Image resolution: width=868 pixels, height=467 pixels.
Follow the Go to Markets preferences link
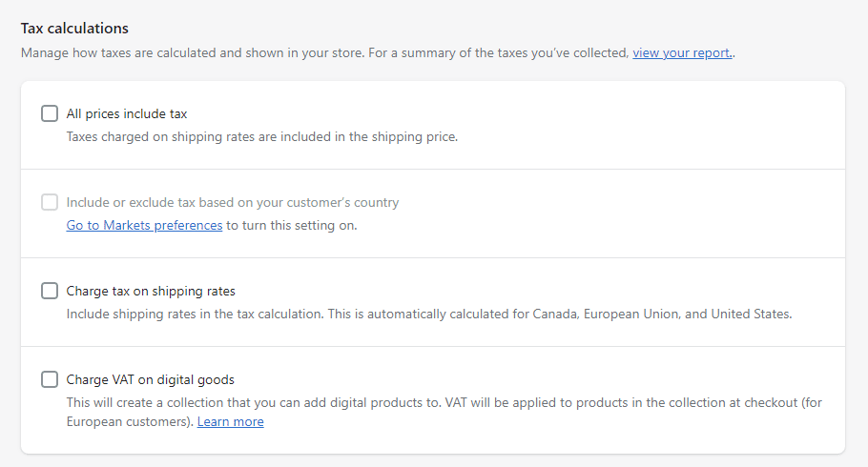point(144,225)
